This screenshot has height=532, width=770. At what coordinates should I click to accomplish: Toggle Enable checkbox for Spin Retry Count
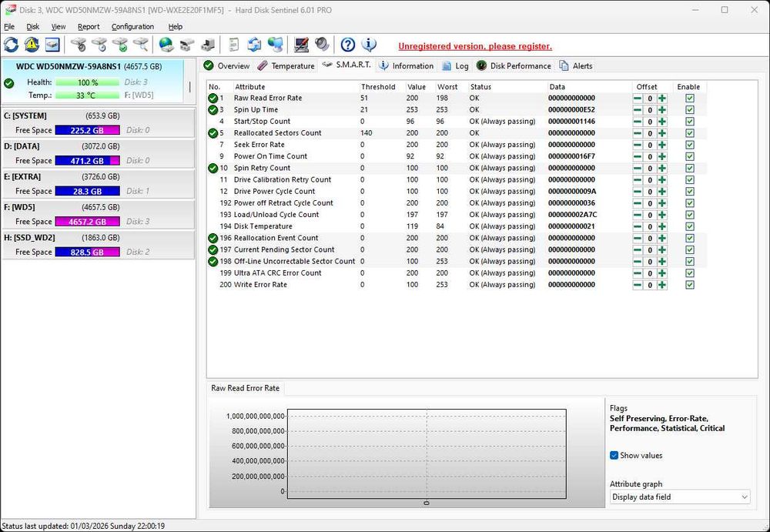pyautogui.click(x=689, y=168)
